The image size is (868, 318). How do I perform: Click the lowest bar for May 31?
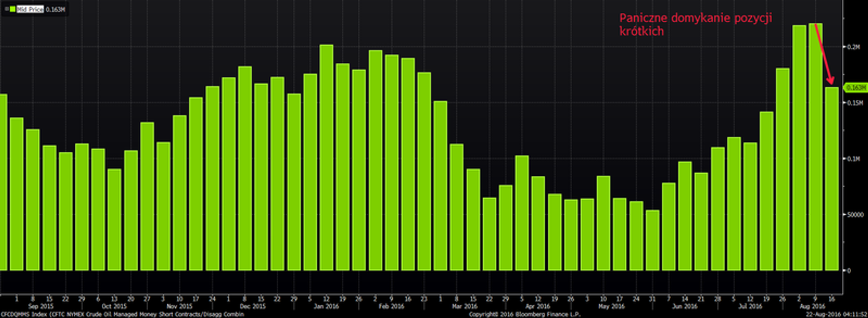[652, 240]
